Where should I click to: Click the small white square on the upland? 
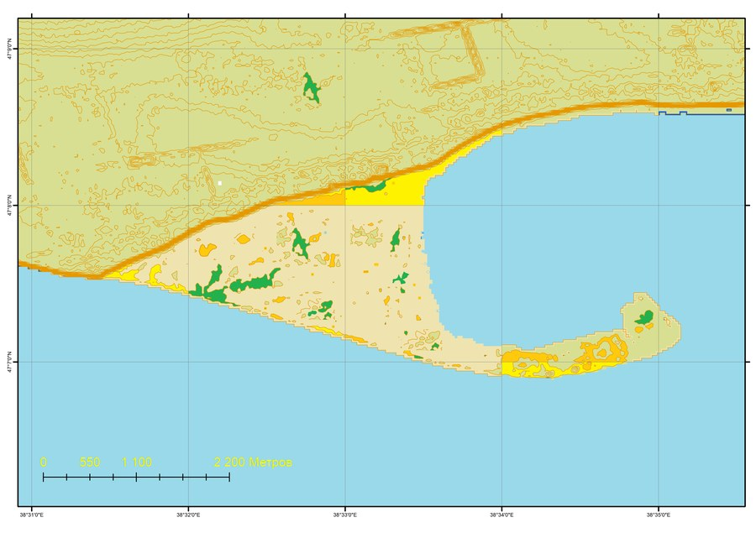(220, 183)
